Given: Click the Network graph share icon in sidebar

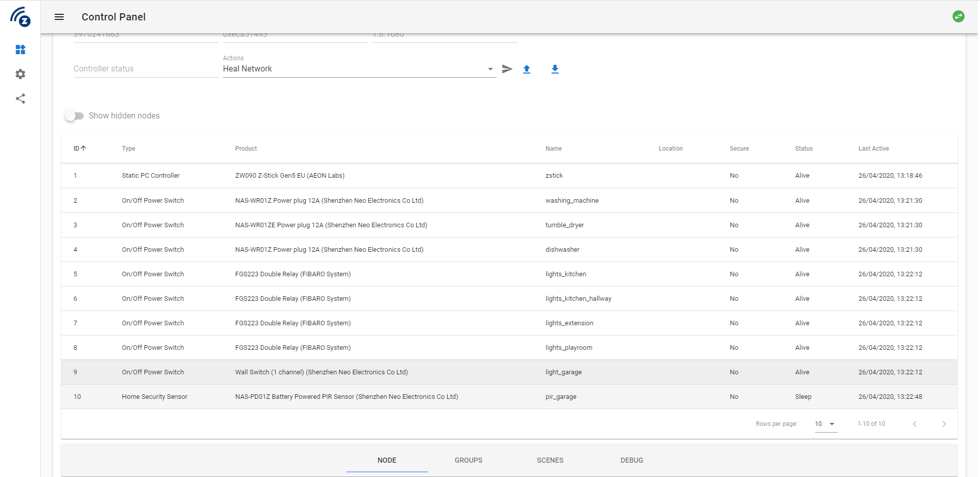Looking at the screenshot, I should tap(20, 99).
